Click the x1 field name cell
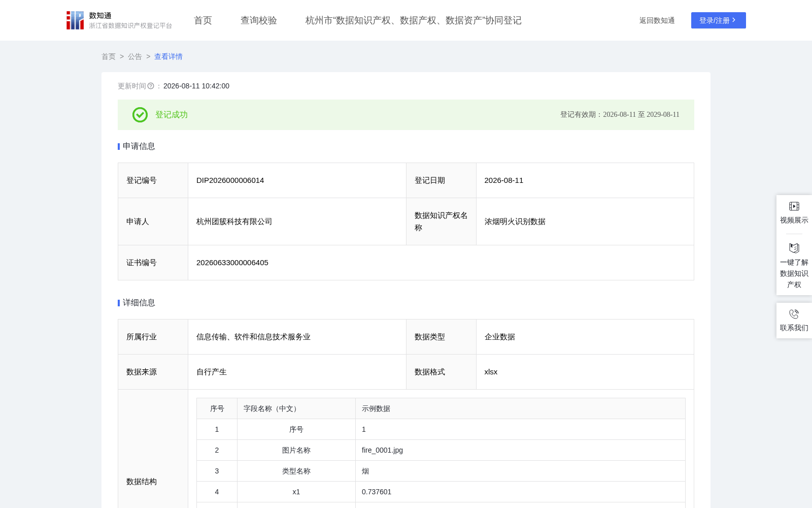 point(296,492)
